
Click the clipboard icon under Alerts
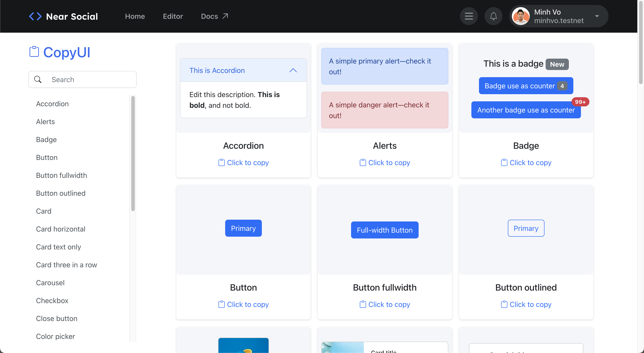pos(362,163)
